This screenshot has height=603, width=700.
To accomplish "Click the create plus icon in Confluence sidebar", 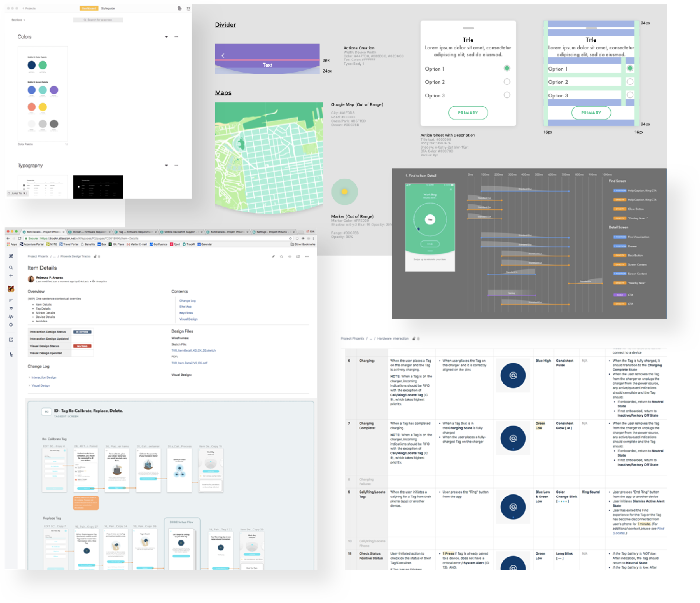I will pos(11,276).
